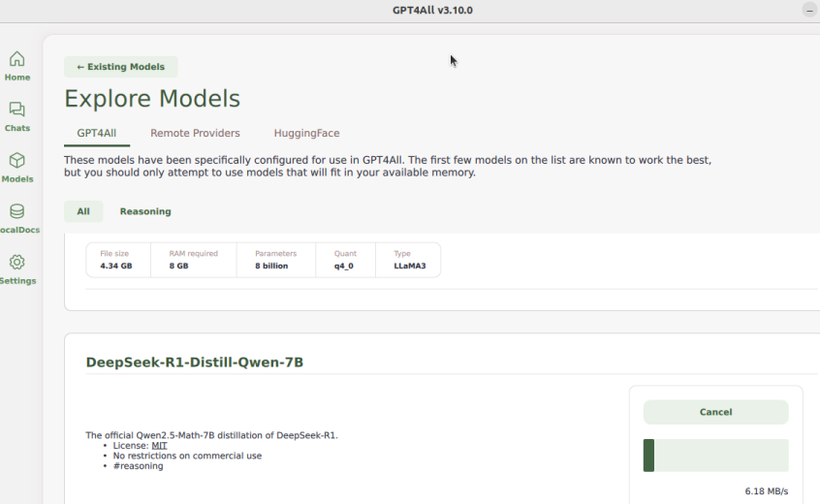
Task: Open the Models cube icon
Action: [x=16, y=160]
